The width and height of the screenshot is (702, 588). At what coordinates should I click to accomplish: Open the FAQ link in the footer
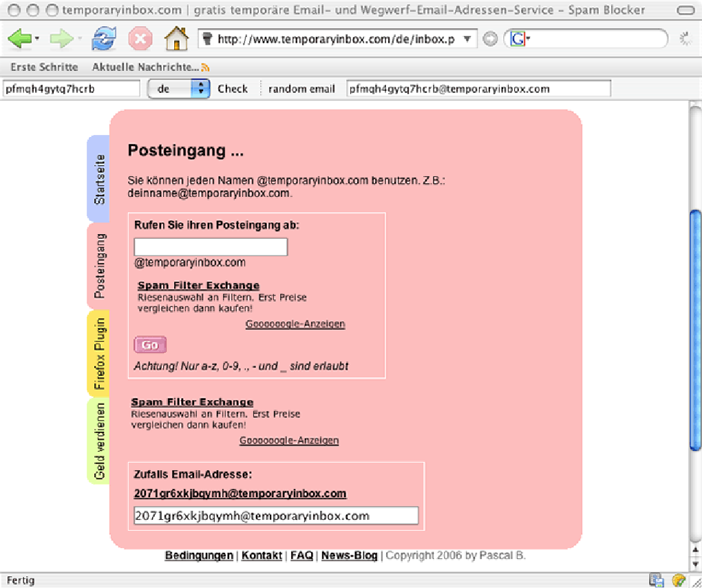point(301,555)
